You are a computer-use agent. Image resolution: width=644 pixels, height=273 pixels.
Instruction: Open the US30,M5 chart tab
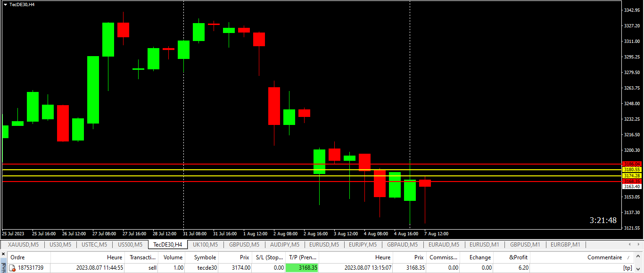coord(60,245)
